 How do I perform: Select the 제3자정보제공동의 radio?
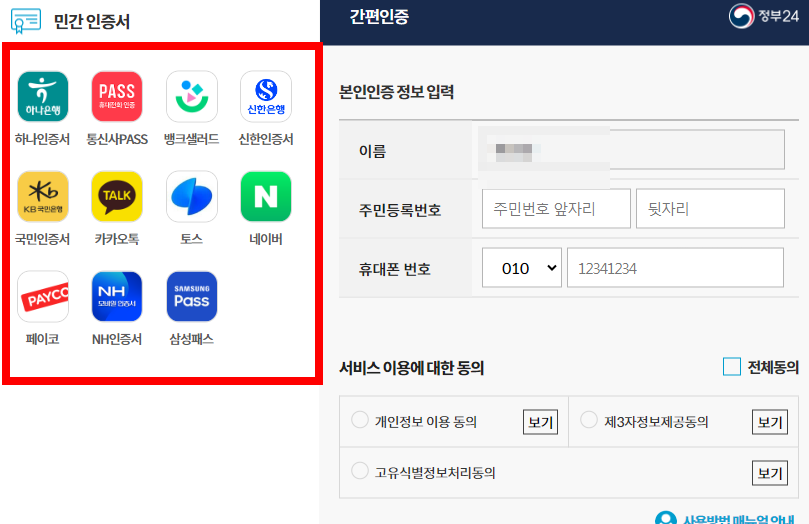589,419
